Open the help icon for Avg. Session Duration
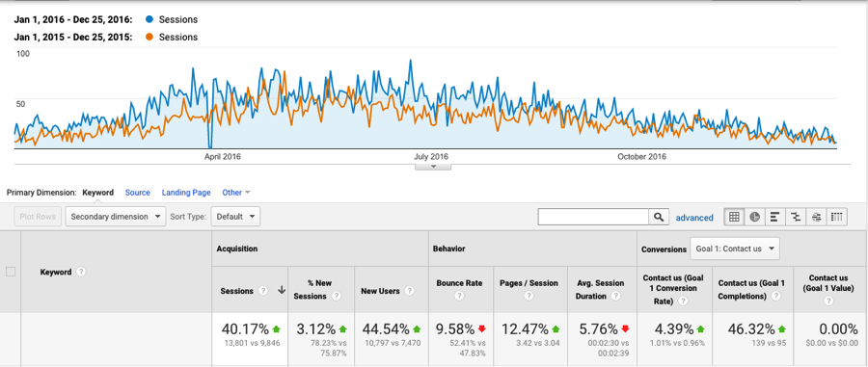 click(615, 297)
